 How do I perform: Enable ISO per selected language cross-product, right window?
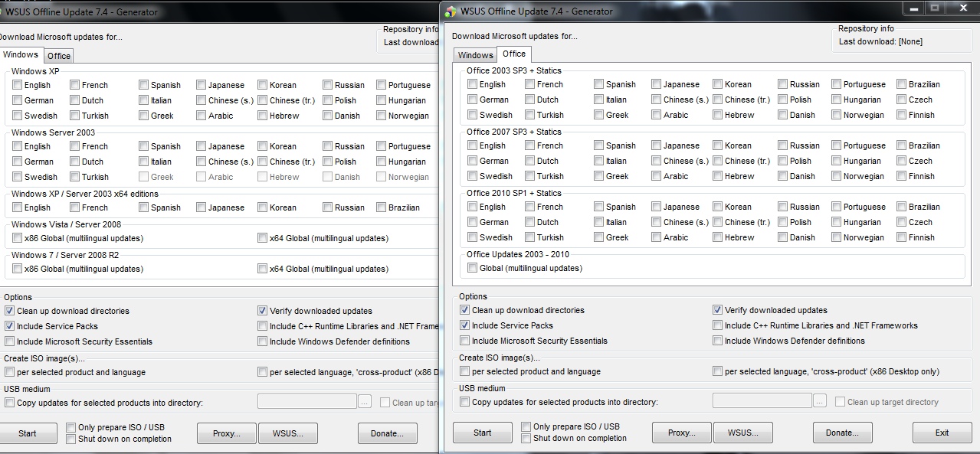718,371
